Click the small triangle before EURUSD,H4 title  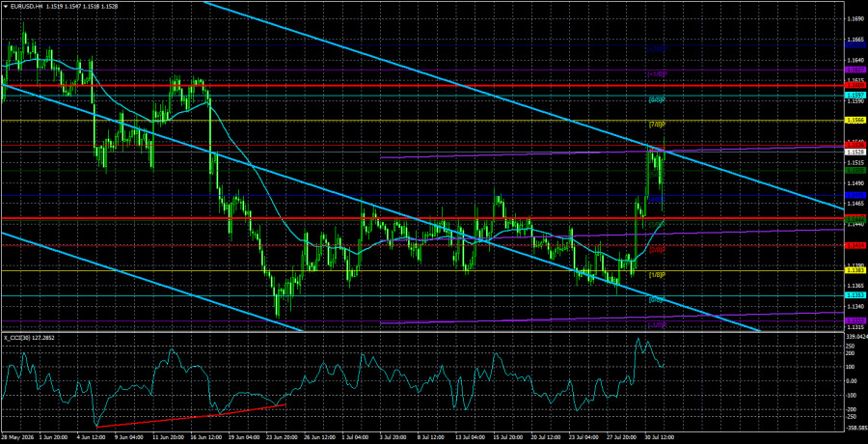(x=4, y=6)
